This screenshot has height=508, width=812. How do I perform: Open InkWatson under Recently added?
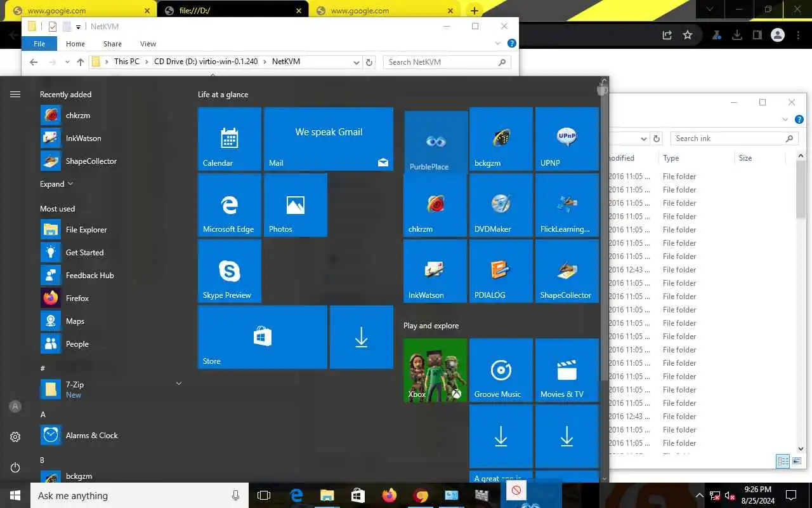(111, 138)
